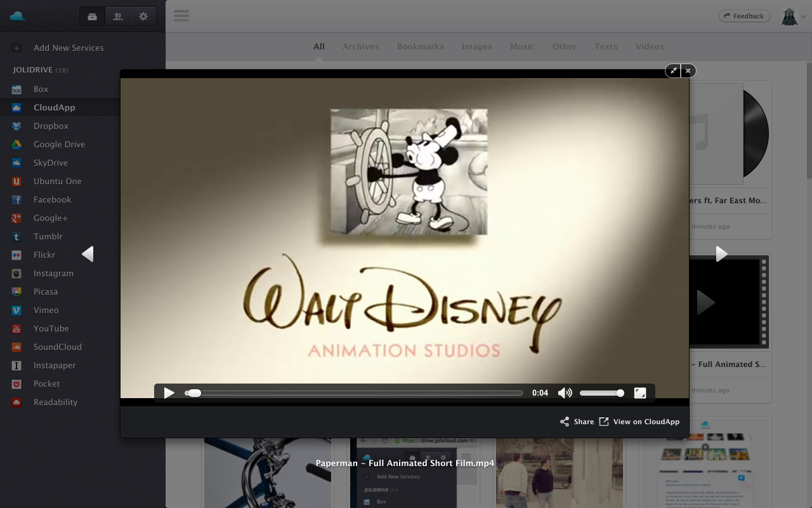Shrink the preview with the collapse button
The image size is (812, 508).
pos(673,70)
